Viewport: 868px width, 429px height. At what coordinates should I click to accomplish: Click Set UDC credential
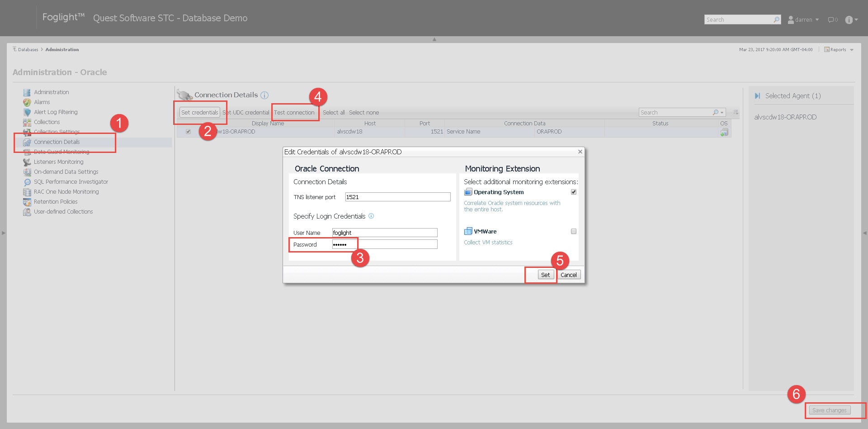pos(246,113)
